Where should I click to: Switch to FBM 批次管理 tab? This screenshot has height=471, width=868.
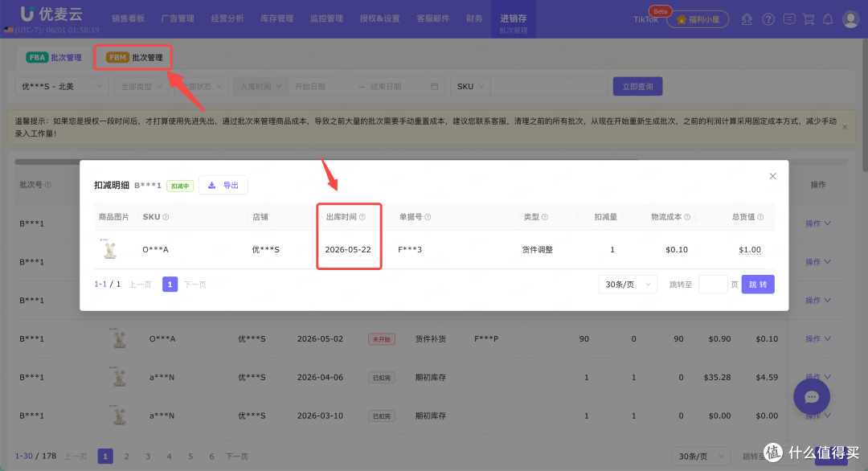coord(134,58)
